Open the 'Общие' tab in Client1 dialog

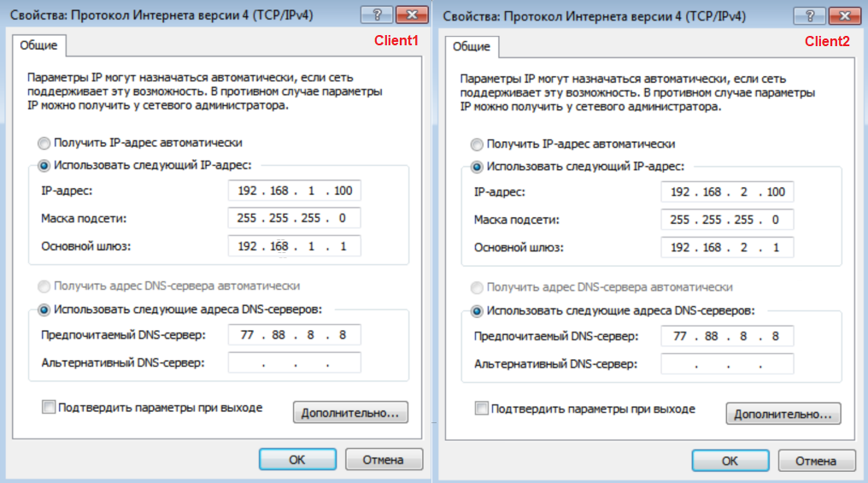38,46
